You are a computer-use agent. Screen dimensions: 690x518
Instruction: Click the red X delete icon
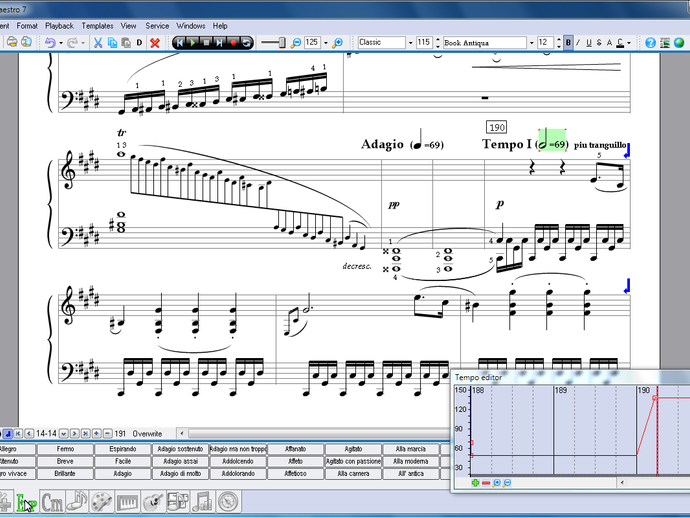point(154,43)
